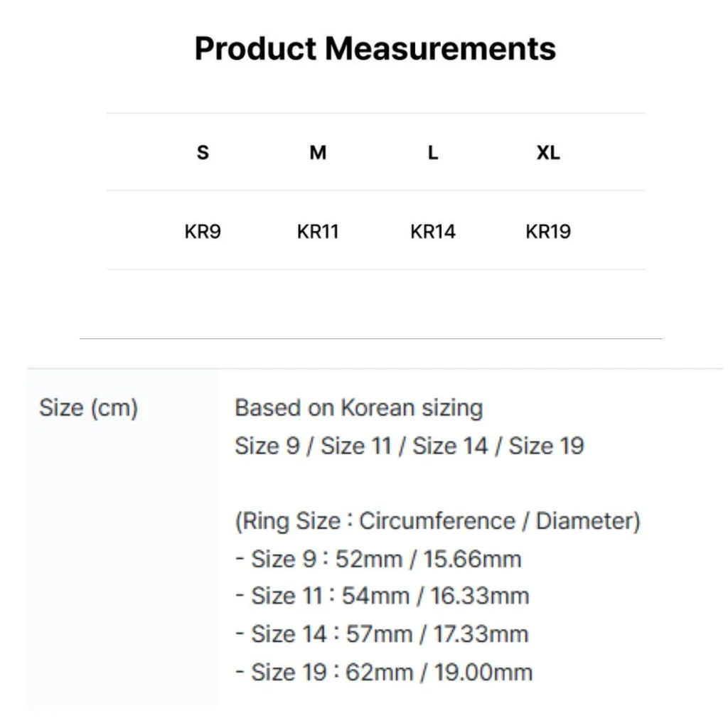Image resolution: width=728 pixels, height=728 pixels.
Task: Click the KR14 size cell
Action: point(433,232)
